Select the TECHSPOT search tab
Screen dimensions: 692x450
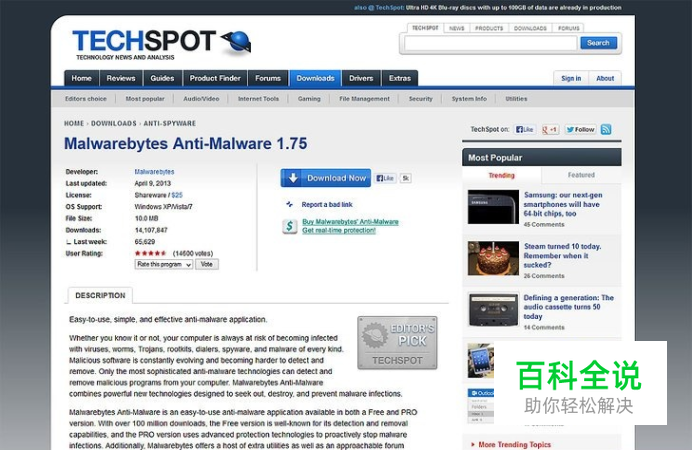pyautogui.click(x=425, y=28)
